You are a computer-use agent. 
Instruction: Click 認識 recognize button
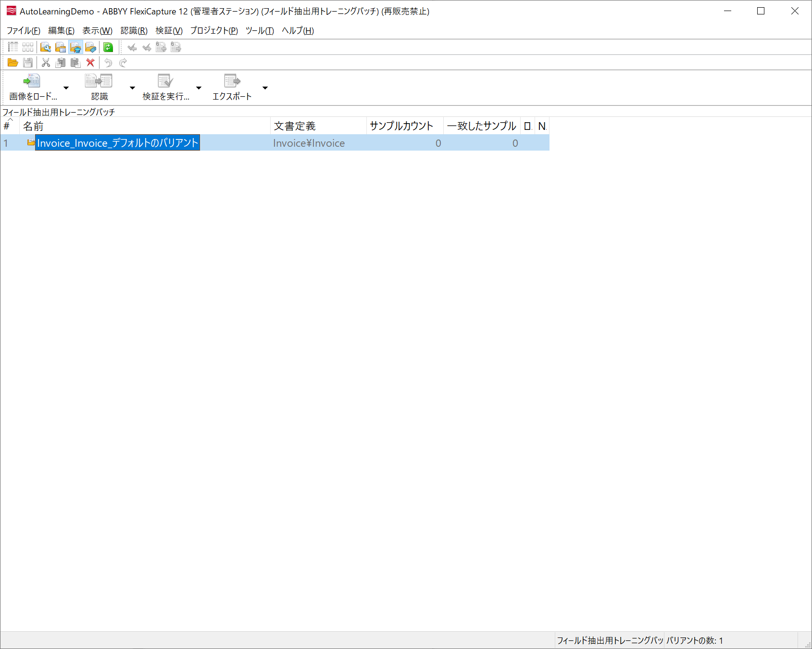pos(99,88)
